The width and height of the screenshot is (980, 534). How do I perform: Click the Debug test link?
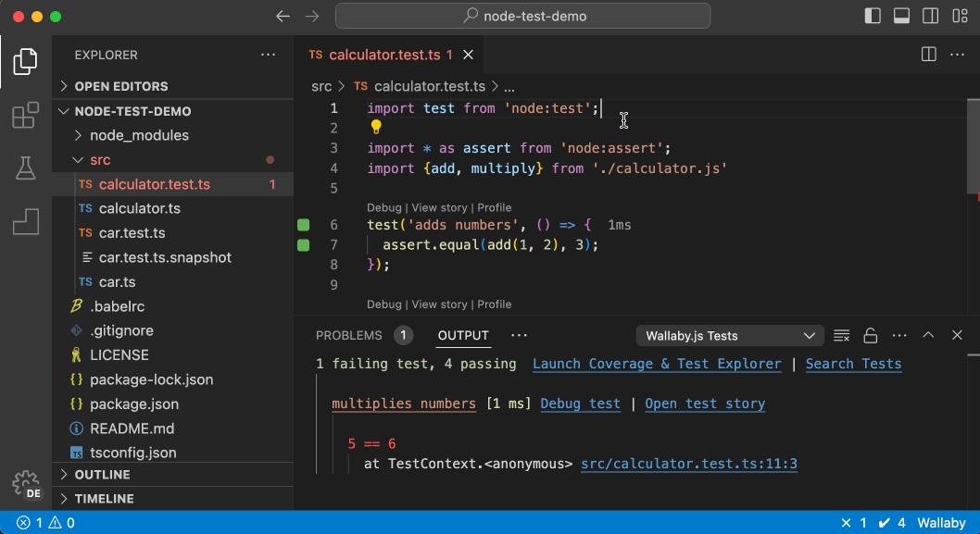(x=580, y=404)
